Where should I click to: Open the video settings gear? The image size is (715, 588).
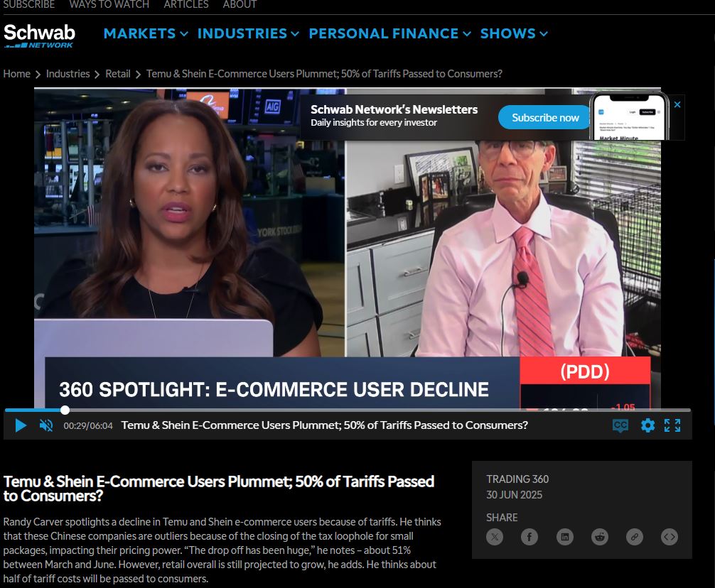647,425
